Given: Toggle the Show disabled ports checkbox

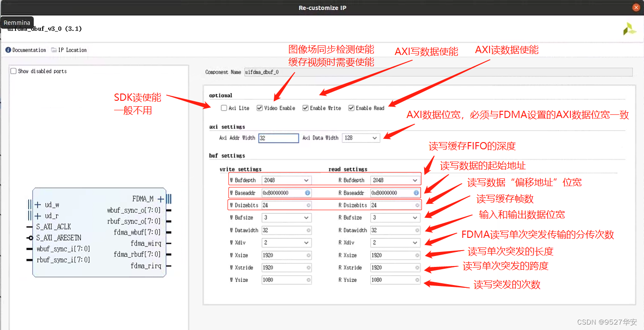Looking at the screenshot, I should click(x=14, y=71).
